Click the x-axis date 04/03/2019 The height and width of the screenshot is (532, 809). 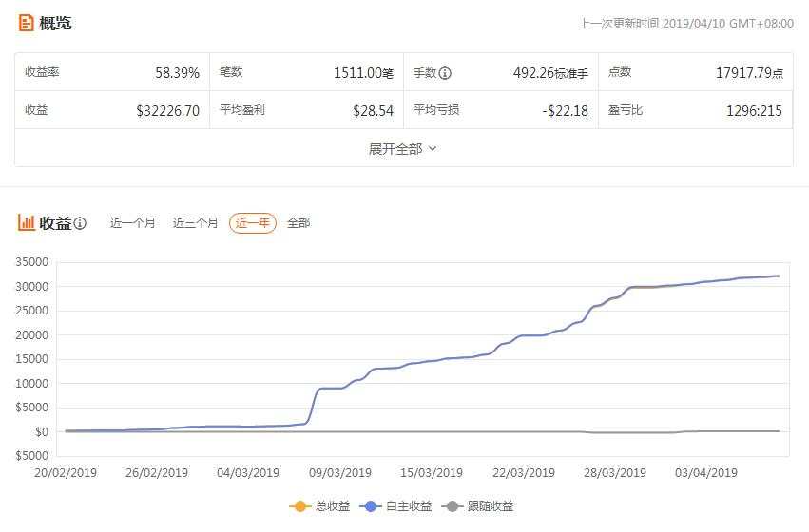tap(248, 473)
